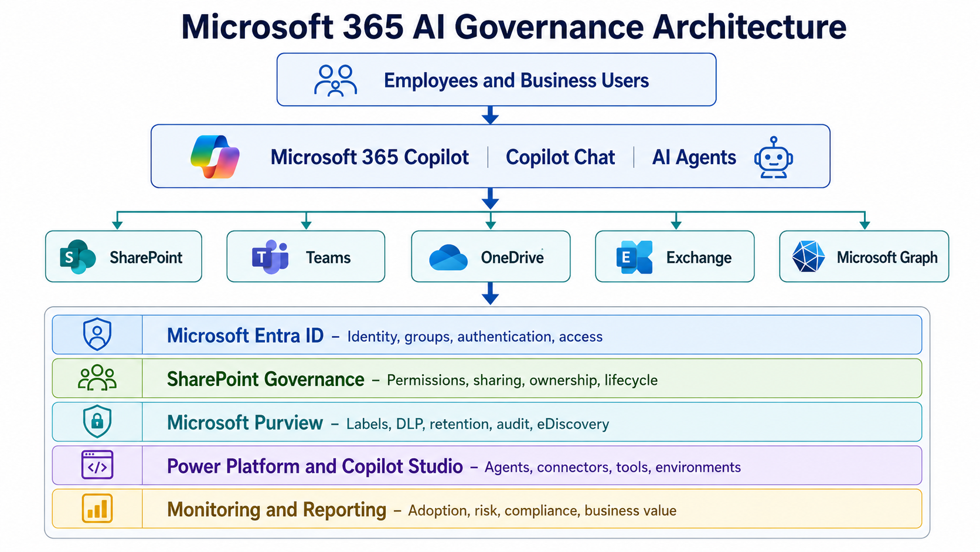980x552 pixels.
Task: Click the colorful Microsoft 365 Copilot logo
Action: click(215, 157)
